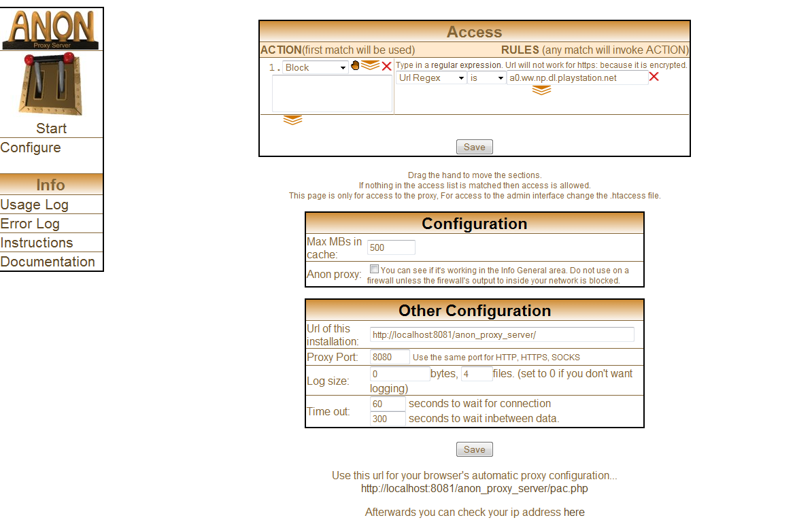This screenshot has height=520, width=812.
Task: Click the Start switch lever image
Action: pyautogui.click(x=51, y=84)
